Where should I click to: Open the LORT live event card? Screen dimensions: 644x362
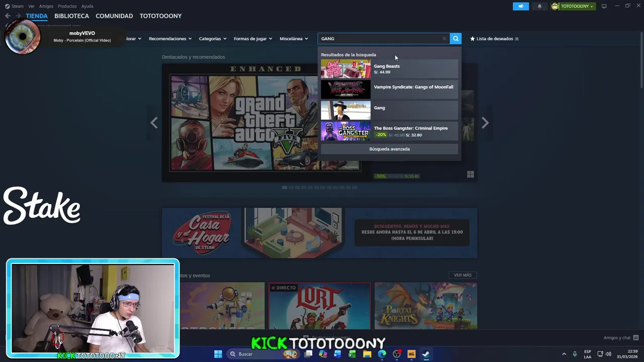coord(319,306)
